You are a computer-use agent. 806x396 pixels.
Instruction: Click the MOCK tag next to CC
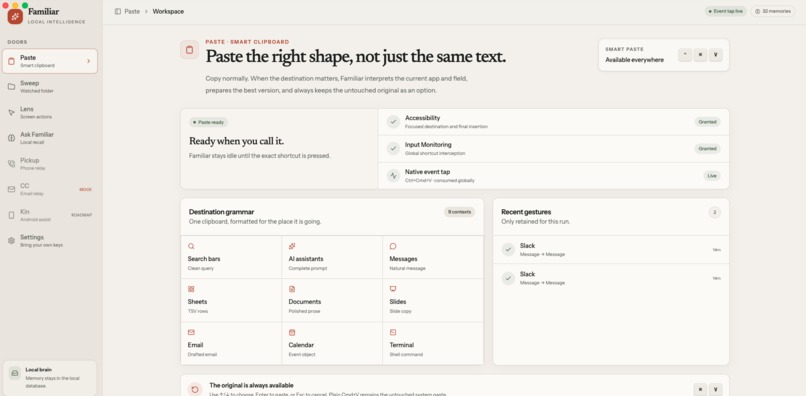coord(85,190)
